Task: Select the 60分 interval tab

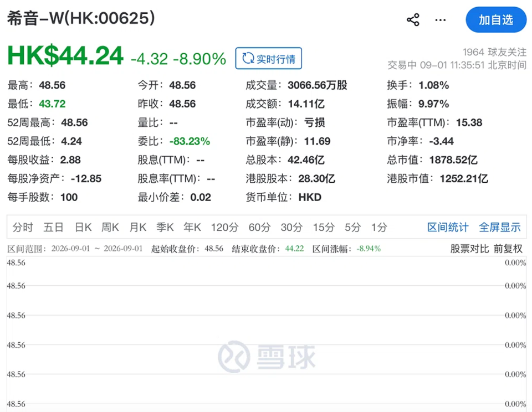Action: click(x=259, y=227)
